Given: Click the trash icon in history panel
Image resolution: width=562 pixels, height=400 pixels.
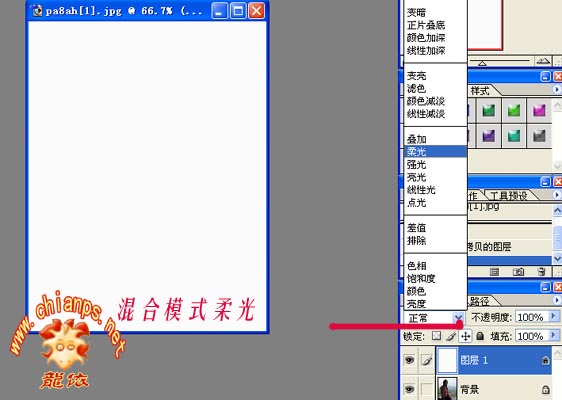Looking at the screenshot, I should tap(542, 272).
